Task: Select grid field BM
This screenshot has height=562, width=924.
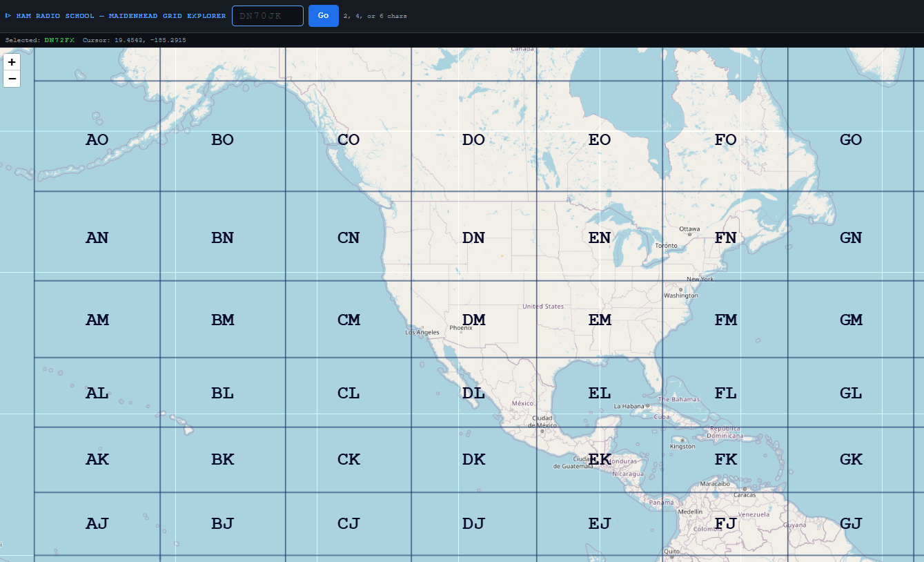Action: click(x=223, y=319)
